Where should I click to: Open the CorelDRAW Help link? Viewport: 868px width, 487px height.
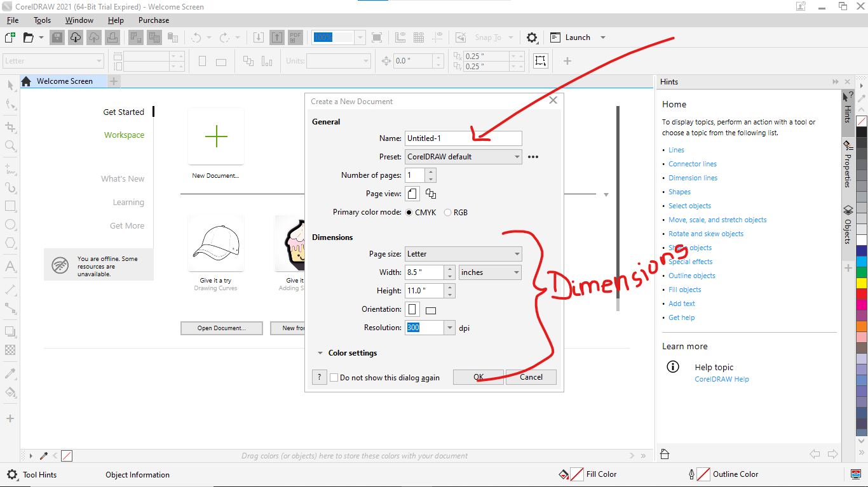tap(722, 379)
